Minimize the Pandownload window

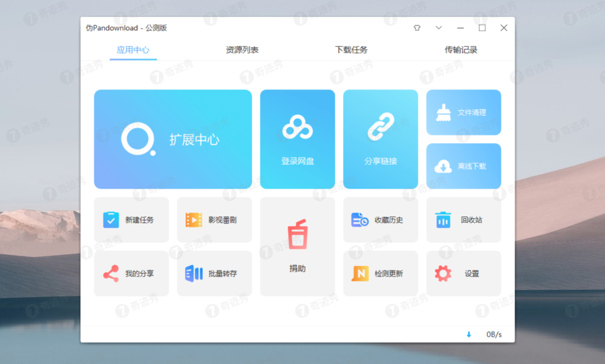[460, 28]
